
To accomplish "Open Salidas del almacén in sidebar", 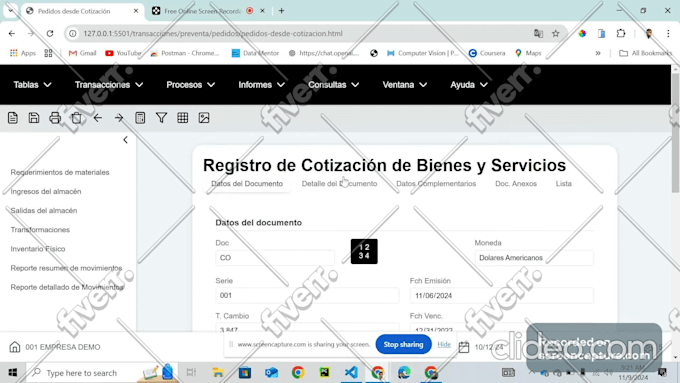I will [44, 210].
